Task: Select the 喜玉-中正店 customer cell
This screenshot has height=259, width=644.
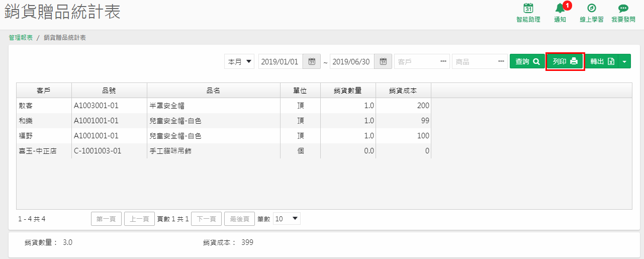Action: coord(44,151)
